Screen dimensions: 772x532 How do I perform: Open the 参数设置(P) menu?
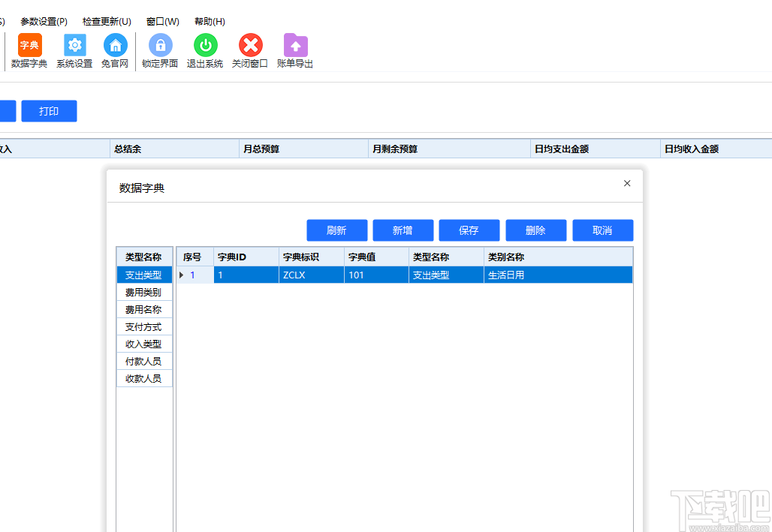click(44, 22)
